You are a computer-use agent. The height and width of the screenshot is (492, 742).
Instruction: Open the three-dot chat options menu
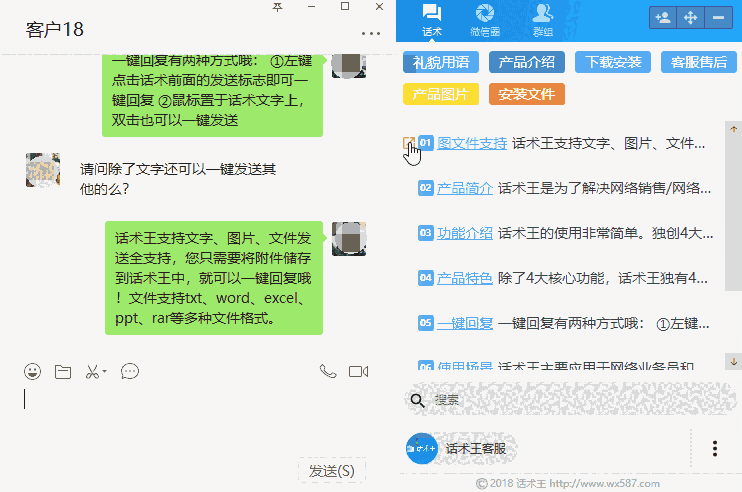371,34
